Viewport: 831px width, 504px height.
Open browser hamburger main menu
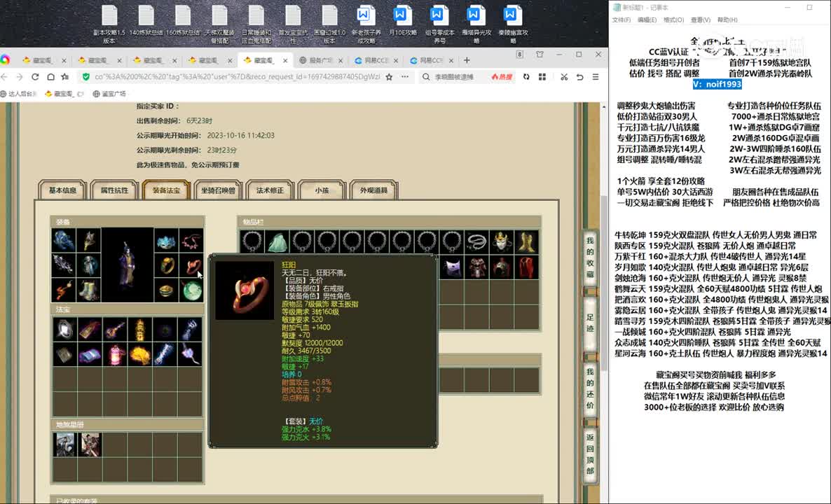point(596,77)
